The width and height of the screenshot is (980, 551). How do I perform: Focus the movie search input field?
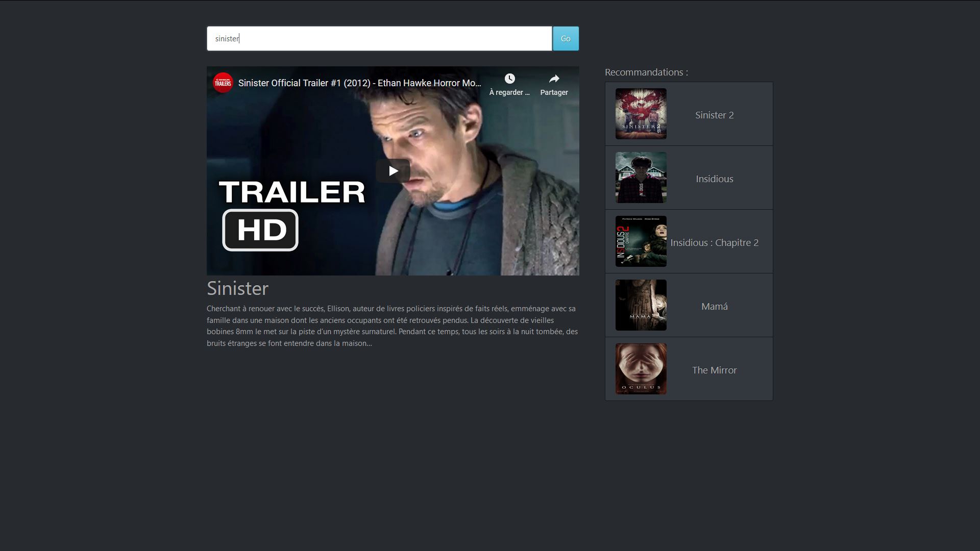pos(379,39)
